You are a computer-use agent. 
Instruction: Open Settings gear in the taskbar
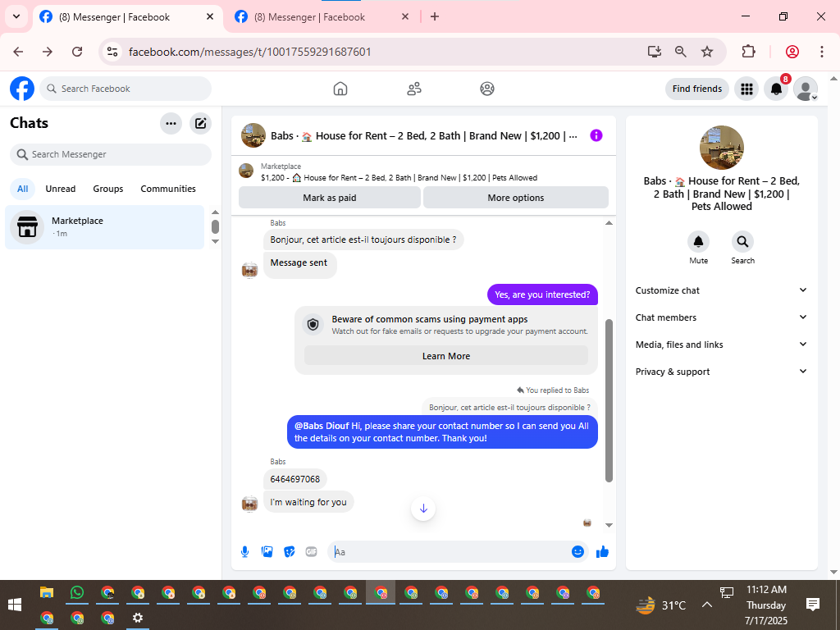pyautogui.click(x=138, y=618)
